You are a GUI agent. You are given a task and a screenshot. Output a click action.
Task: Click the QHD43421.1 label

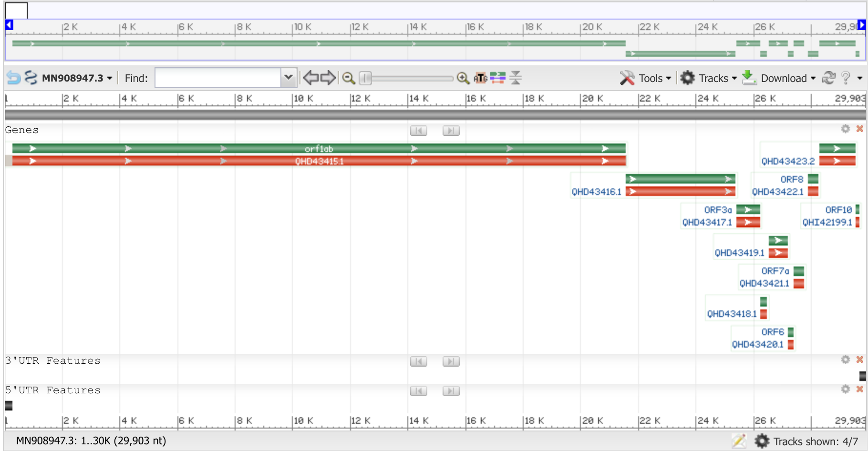(765, 283)
